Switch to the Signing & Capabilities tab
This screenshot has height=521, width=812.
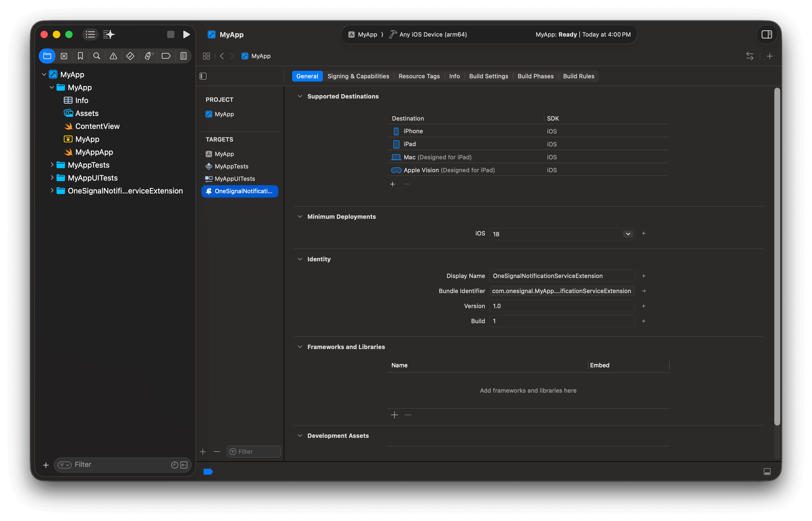[x=358, y=76]
